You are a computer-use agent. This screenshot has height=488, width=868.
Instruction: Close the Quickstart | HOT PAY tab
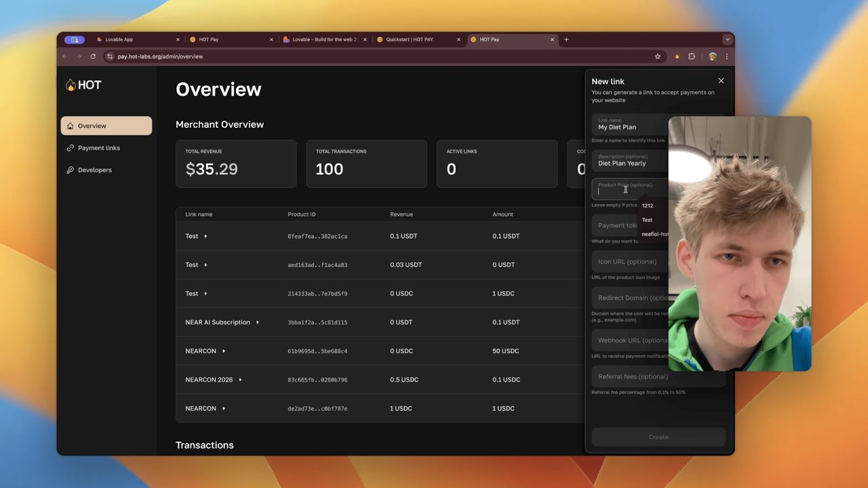[458, 39]
